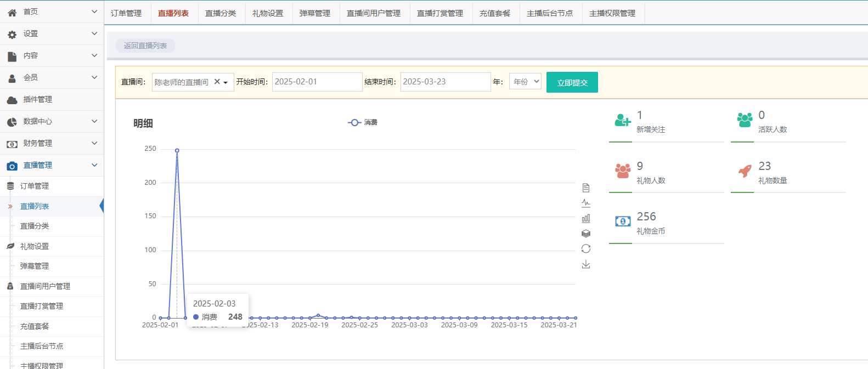Screen dimensions: 868x369
Task: Switch chart to stacked view
Action: 586,234
